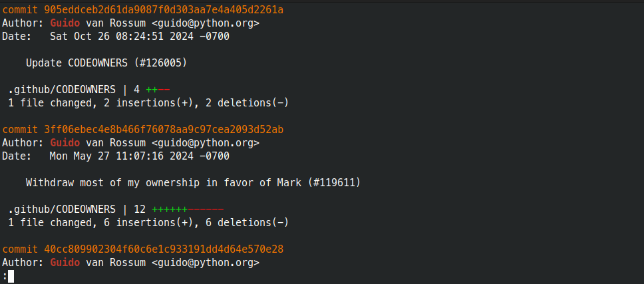This screenshot has width=644, height=284.
Task: Click the author email under commit 905eddceb2
Action: click(206, 23)
